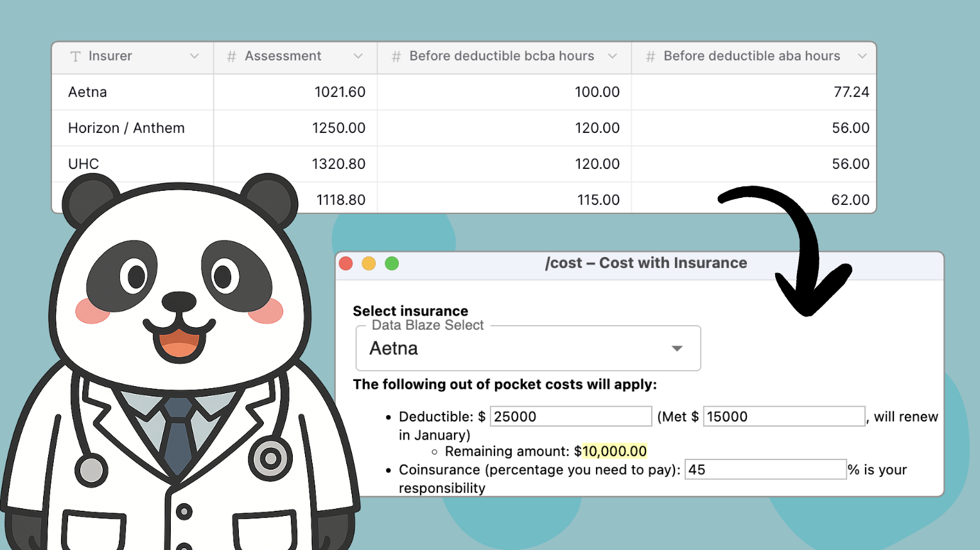Screen dimensions: 980x550
Task: Select the Horizon / Anthem insurer cell
Action: coord(127,128)
